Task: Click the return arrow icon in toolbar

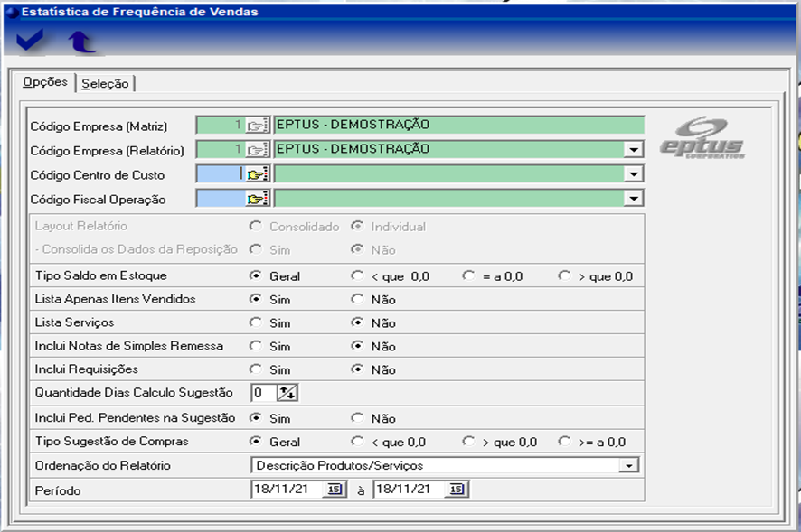Action: point(81,42)
